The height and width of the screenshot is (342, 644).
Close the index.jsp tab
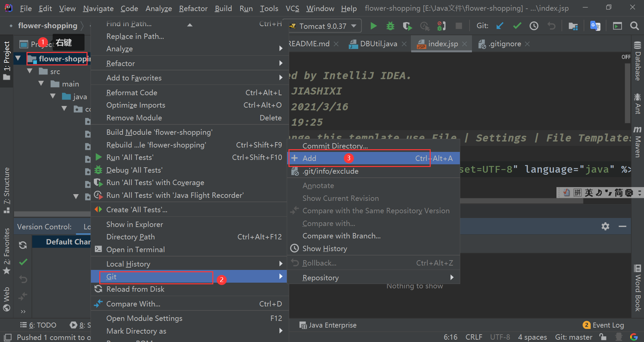tap(465, 44)
